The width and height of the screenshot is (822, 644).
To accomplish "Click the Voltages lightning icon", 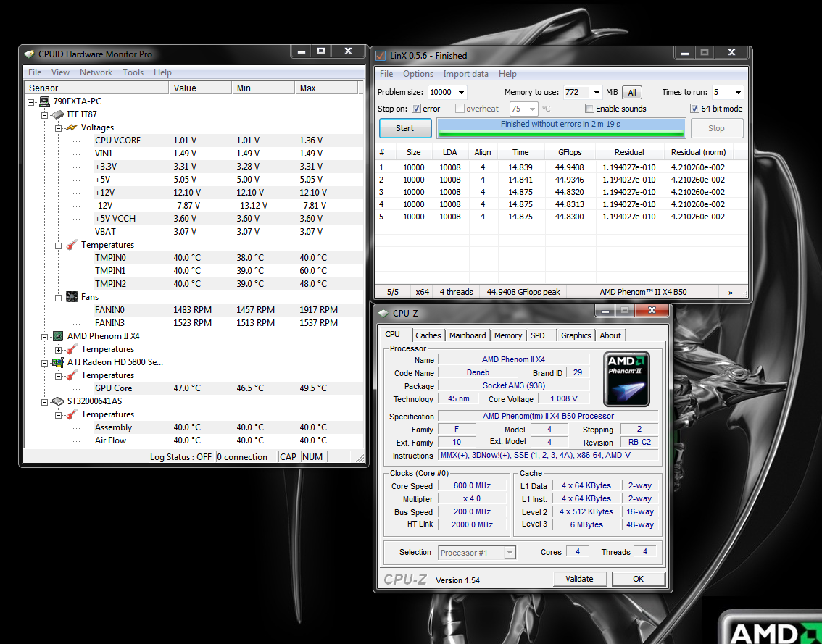I will coord(72,127).
